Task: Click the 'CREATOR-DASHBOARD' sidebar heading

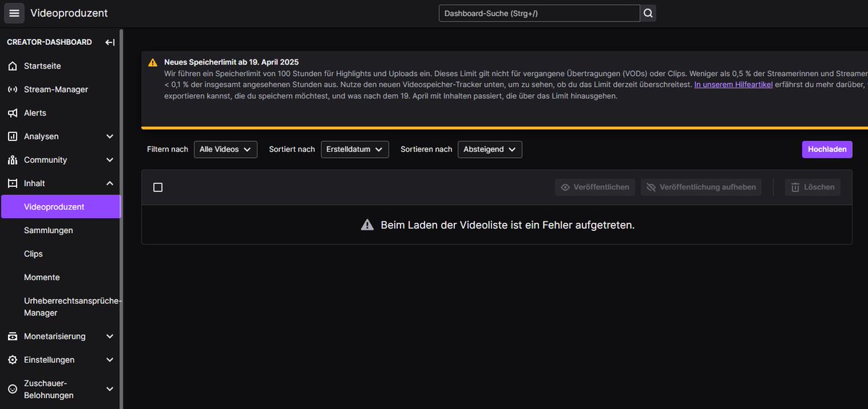Action: coord(49,42)
